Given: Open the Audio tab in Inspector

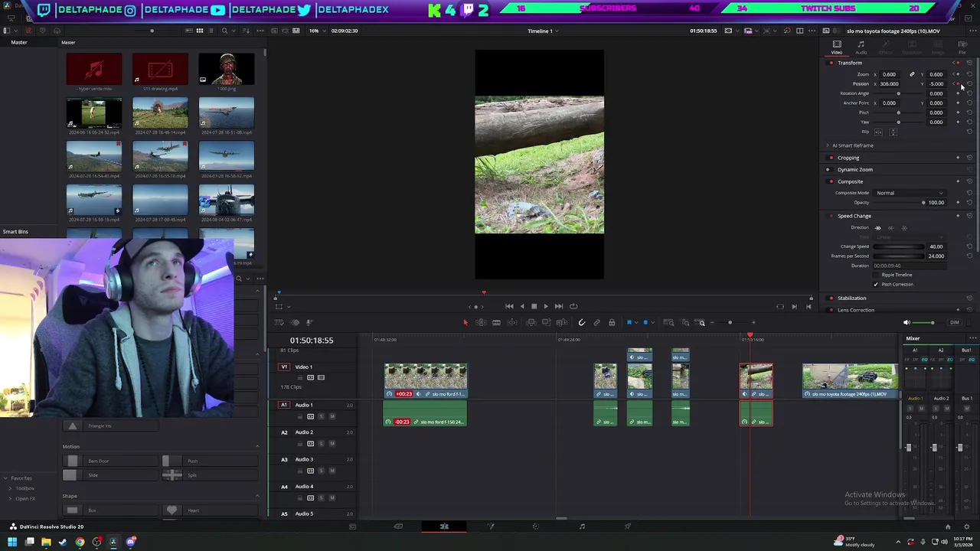Looking at the screenshot, I should [861, 48].
